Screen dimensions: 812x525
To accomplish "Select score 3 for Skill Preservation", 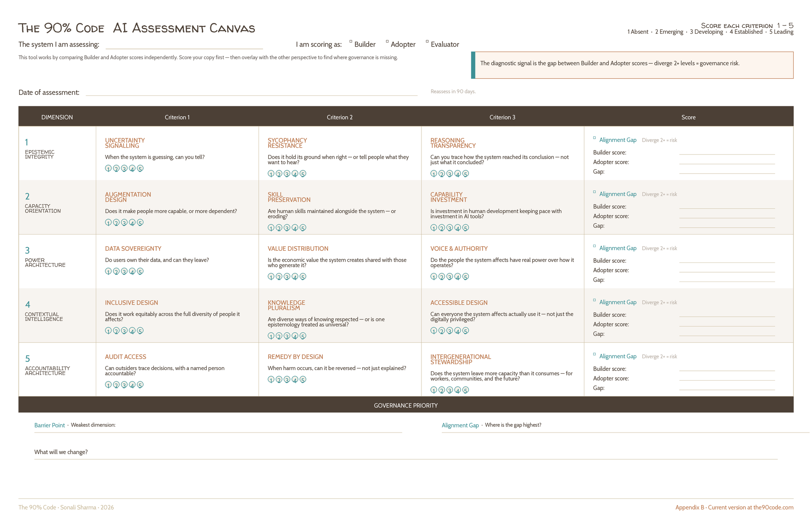I will [287, 228].
